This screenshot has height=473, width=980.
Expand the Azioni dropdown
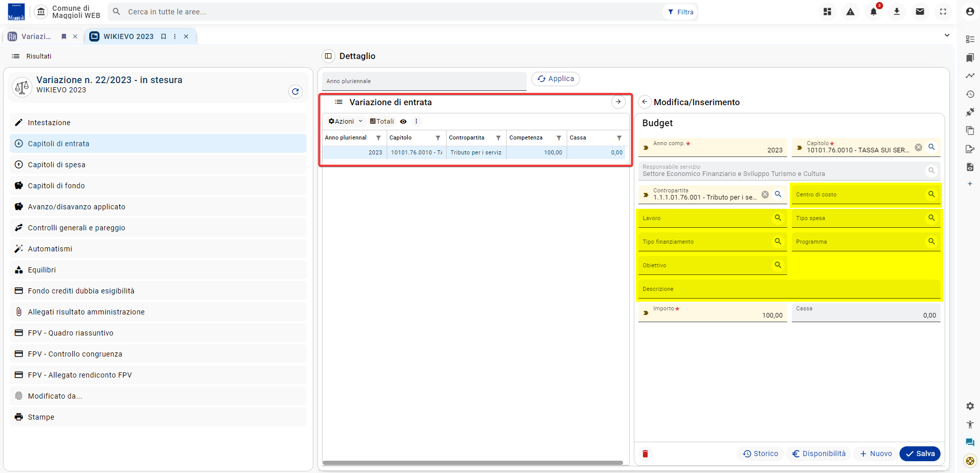click(346, 122)
